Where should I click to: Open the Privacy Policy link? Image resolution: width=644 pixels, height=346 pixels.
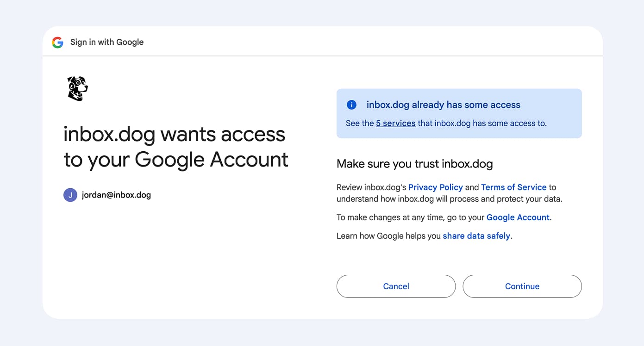[435, 187]
